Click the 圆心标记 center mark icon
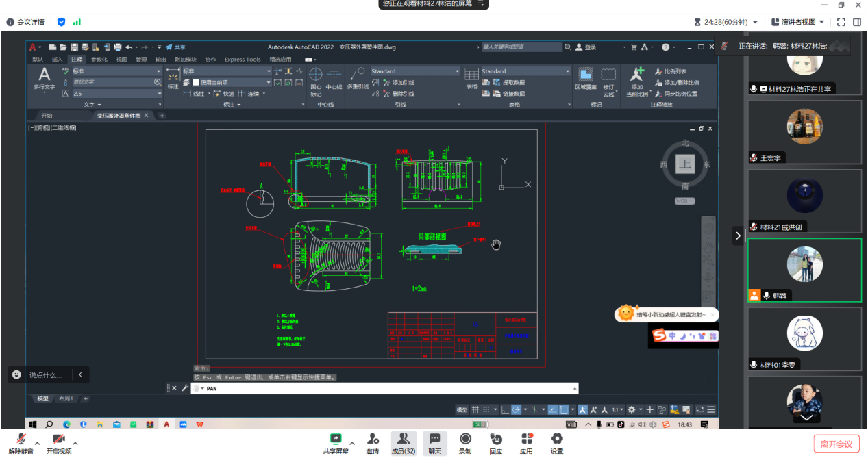This screenshot has width=868, height=458. 316,78
